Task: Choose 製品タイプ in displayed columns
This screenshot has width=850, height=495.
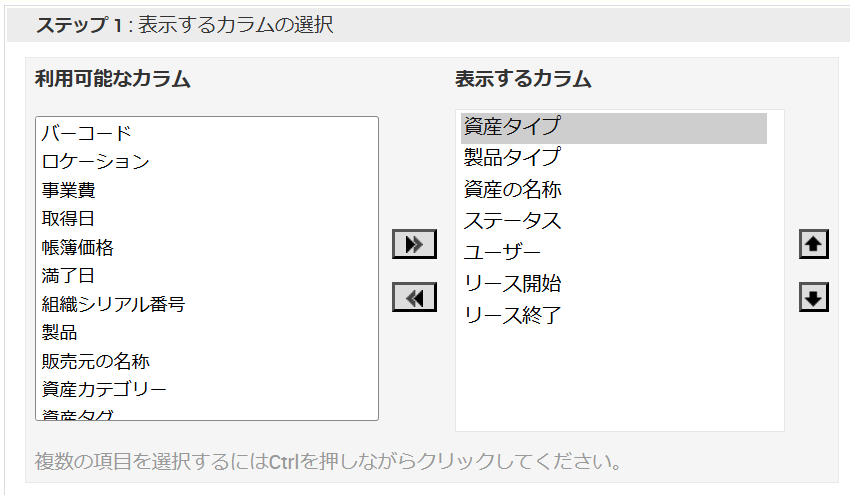Action: point(512,158)
